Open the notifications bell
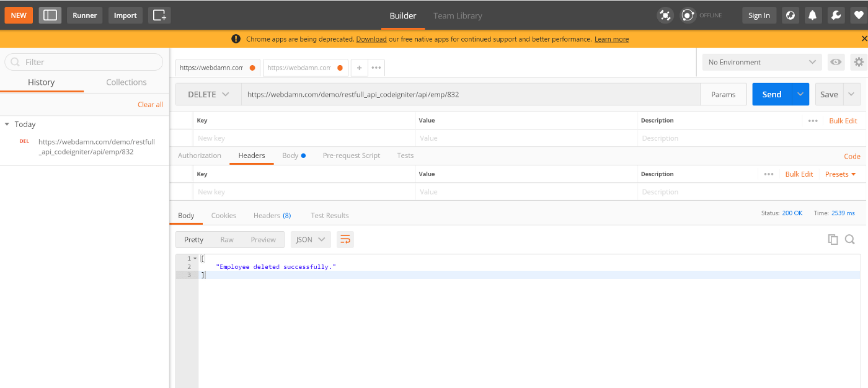 tap(812, 15)
